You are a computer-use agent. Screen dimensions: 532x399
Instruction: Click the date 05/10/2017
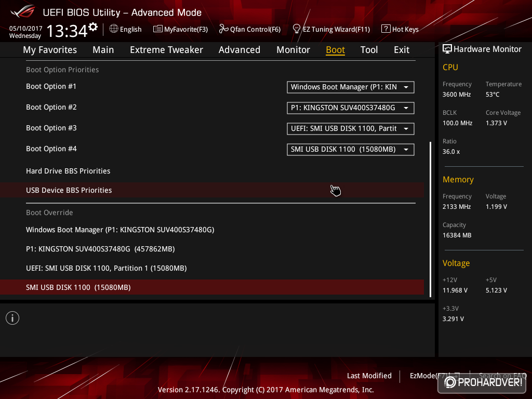(26, 29)
